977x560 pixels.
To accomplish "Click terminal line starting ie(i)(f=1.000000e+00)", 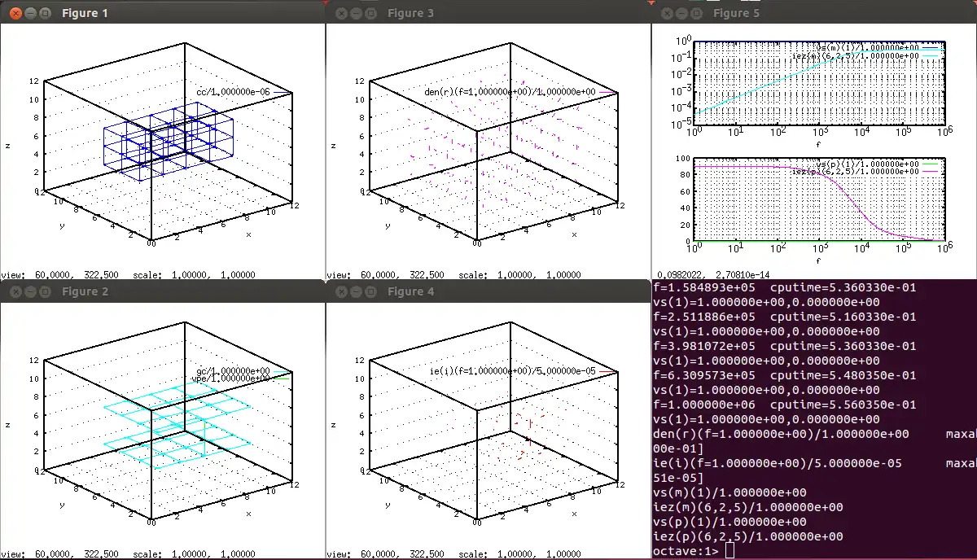I will (x=814, y=463).
